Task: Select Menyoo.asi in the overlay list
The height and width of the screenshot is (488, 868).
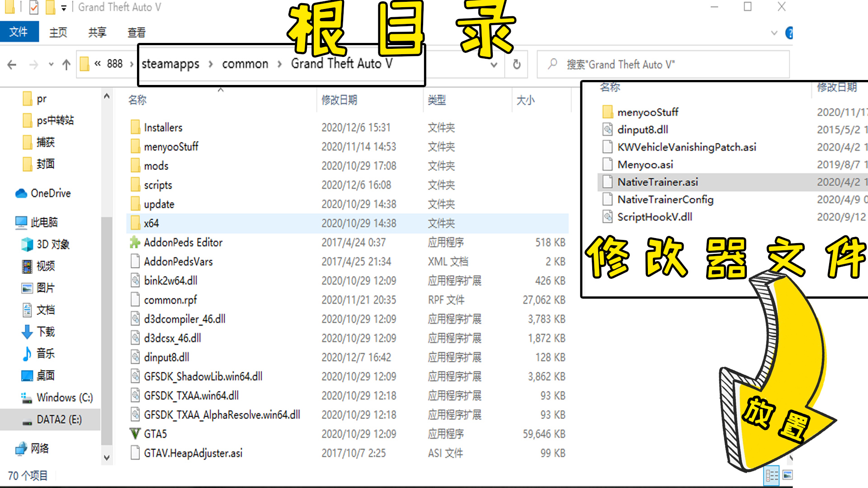Action: click(645, 164)
